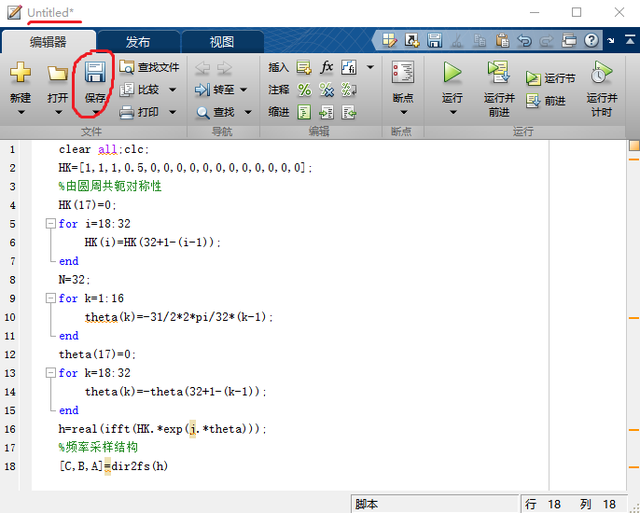Collapse the for loop fold at line 9
The width and height of the screenshot is (640, 513).
click(x=51, y=298)
